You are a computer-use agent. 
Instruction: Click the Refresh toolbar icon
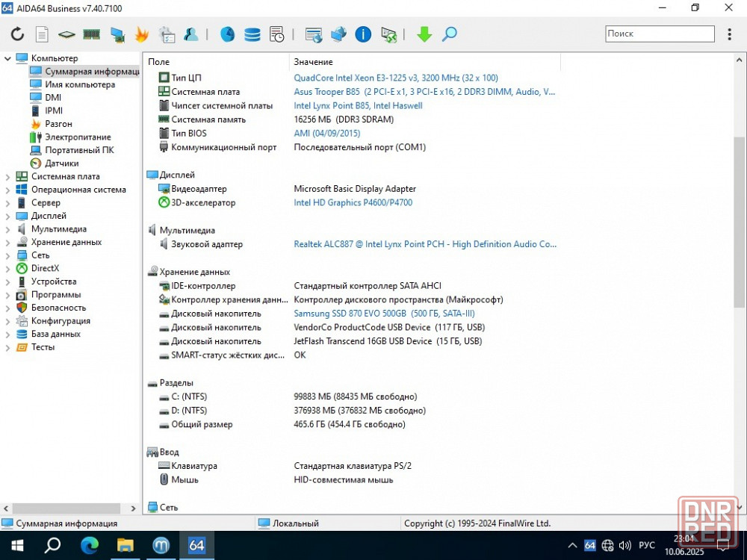pos(18,34)
